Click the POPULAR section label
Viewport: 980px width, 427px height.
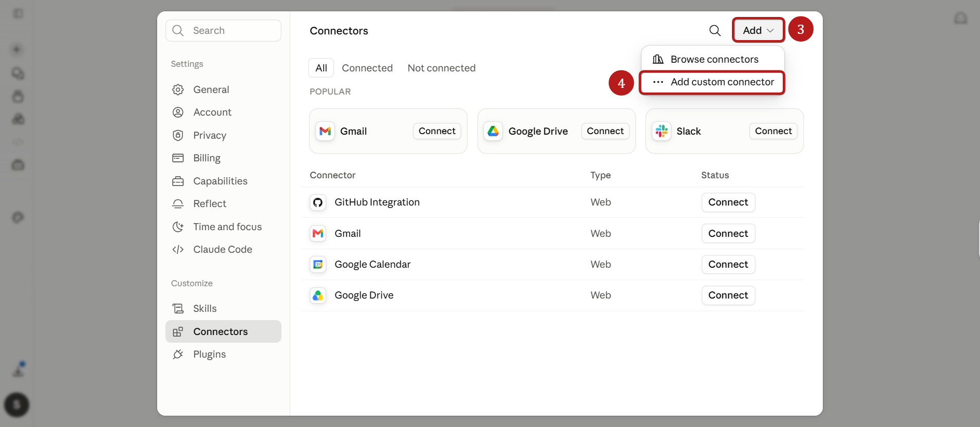tap(330, 91)
